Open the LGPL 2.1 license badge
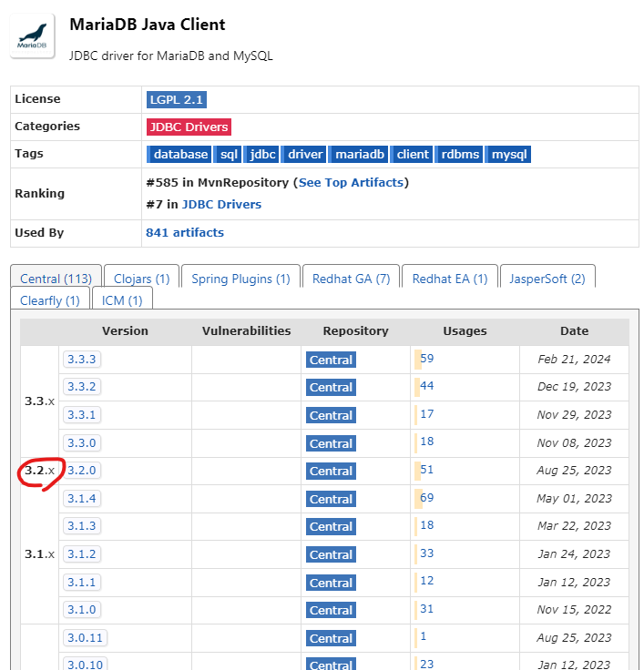The image size is (644, 670). 176,99
